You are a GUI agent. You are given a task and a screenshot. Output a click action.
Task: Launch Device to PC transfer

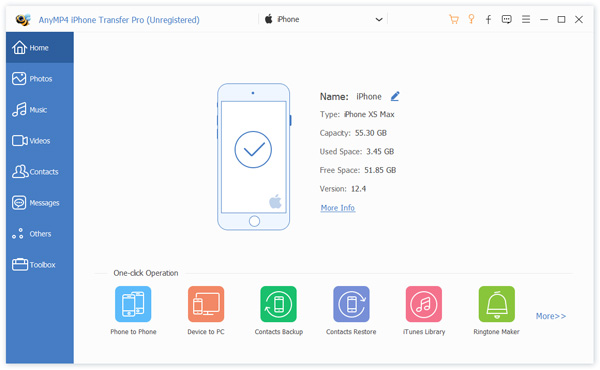tap(206, 311)
